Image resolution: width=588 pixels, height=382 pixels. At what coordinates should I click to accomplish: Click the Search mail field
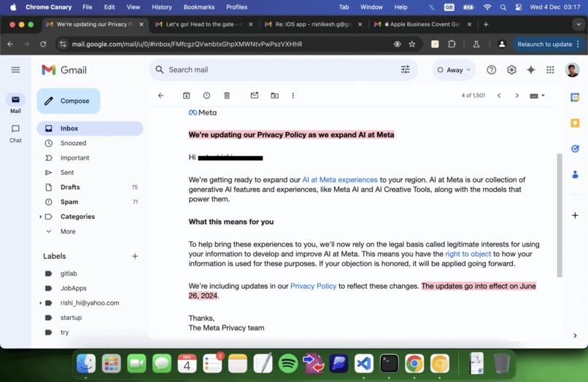tap(283, 70)
